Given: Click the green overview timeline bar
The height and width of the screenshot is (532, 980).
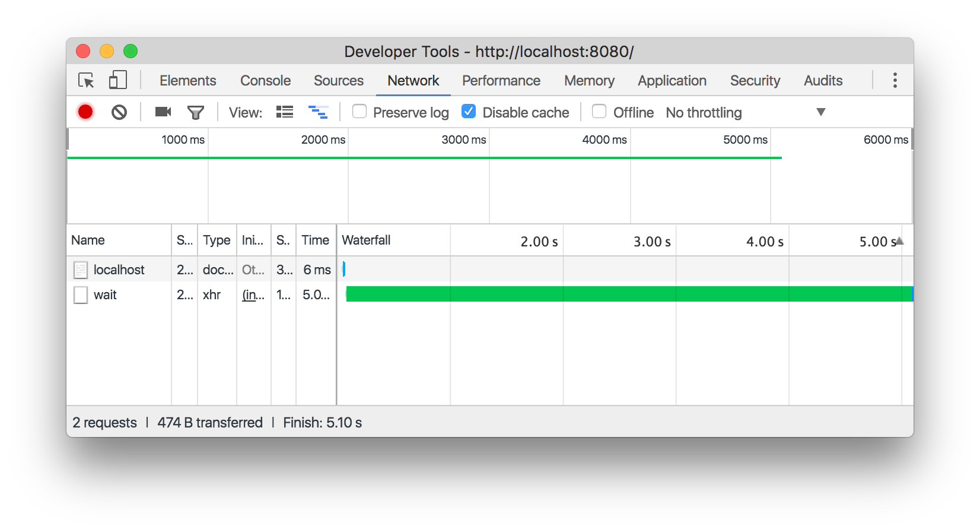Looking at the screenshot, I should [x=425, y=158].
